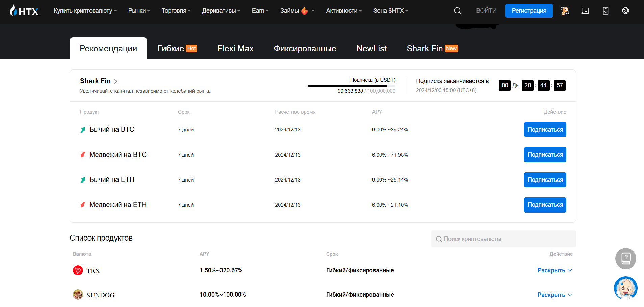Click subscription amount 90,633,838
The height and width of the screenshot is (307, 644).
(x=350, y=91)
